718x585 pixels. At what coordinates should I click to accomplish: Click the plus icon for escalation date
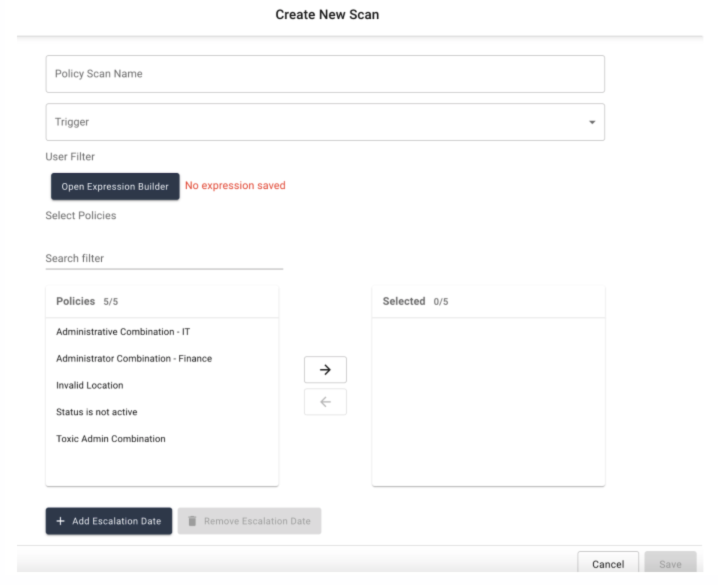click(x=61, y=521)
